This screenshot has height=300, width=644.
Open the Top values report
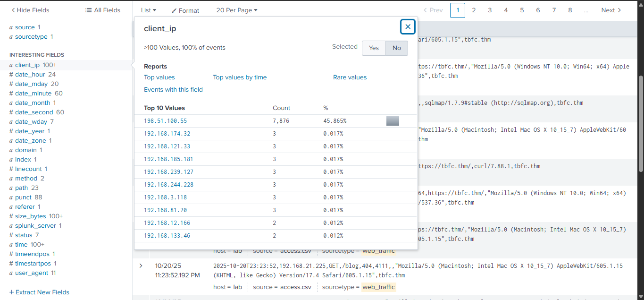(159, 77)
